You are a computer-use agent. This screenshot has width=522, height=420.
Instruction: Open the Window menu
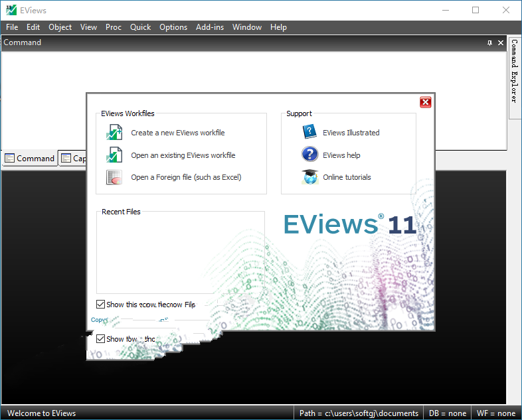(247, 27)
